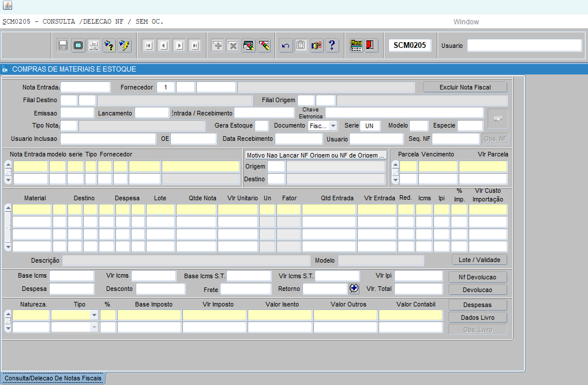Screen dimensions: 588x385
Task: Click the delete record X icon
Action: pos(233,46)
